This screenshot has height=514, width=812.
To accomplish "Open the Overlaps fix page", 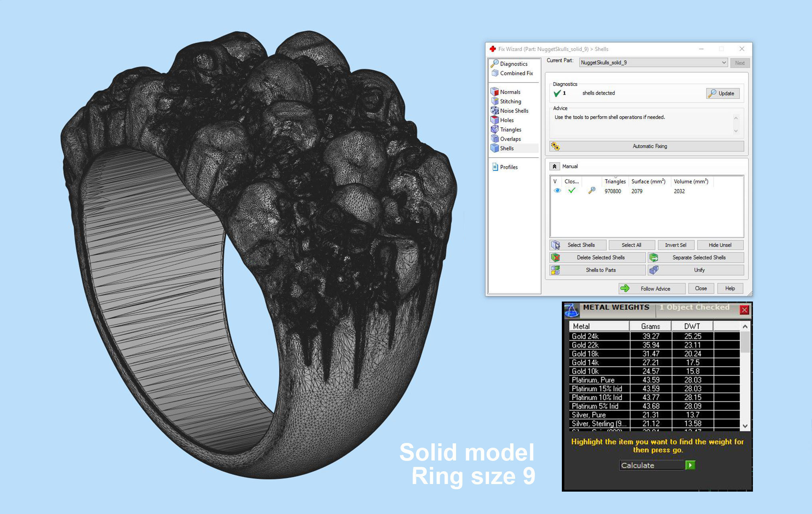I will click(x=510, y=139).
